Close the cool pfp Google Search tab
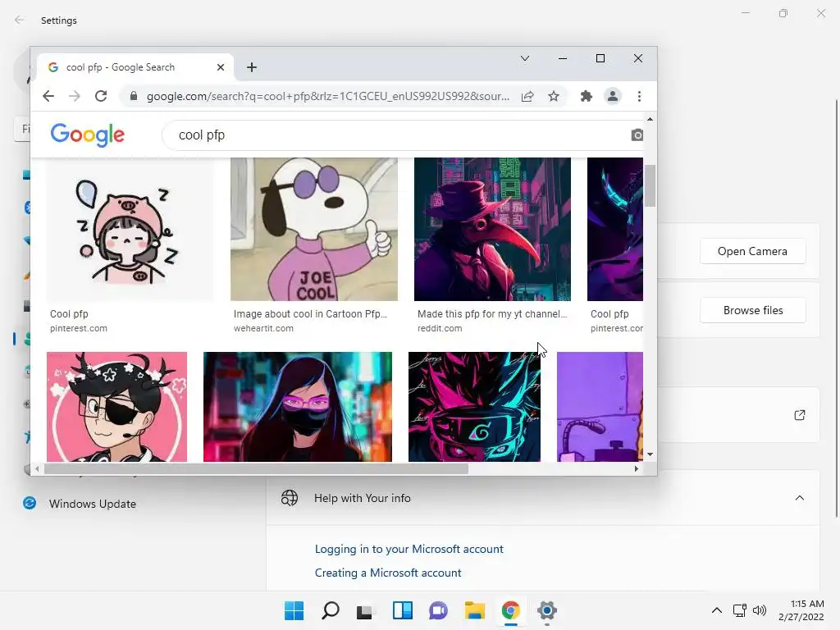The image size is (840, 630). point(221,67)
